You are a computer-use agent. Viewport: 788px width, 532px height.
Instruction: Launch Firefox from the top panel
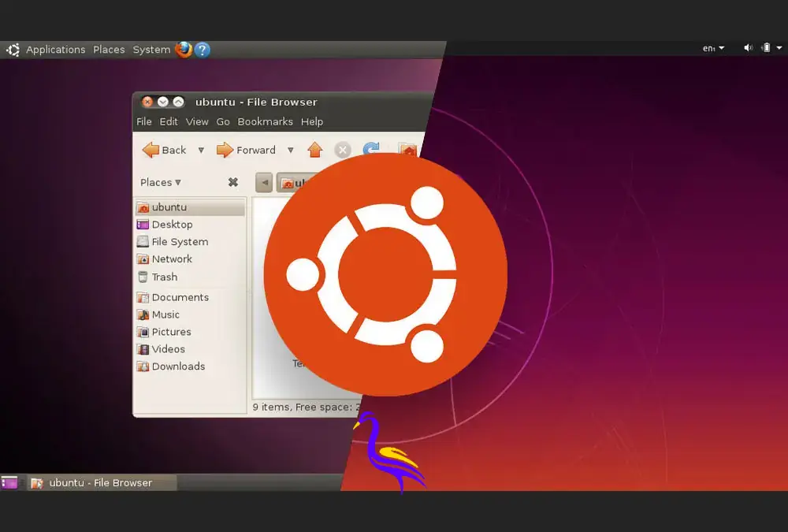(184, 50)
